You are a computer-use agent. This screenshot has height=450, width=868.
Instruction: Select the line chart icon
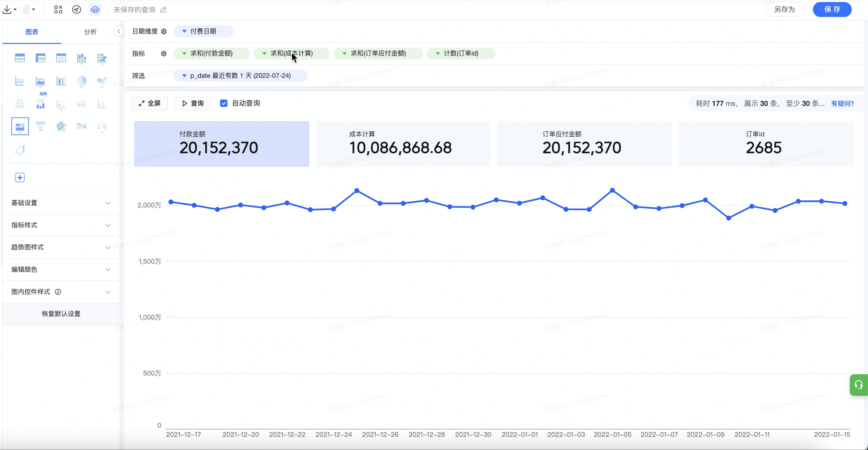point(20,81)
